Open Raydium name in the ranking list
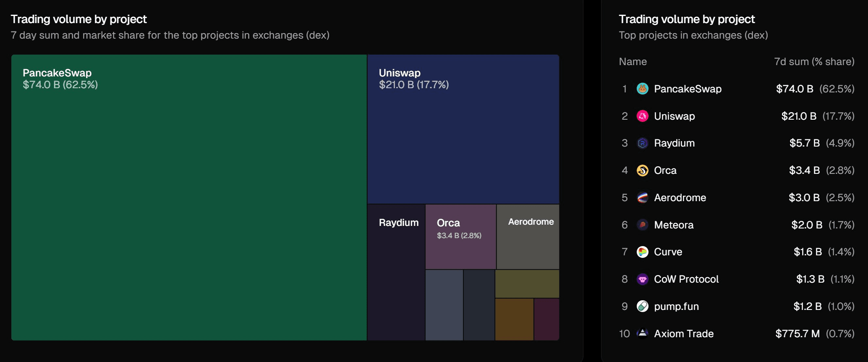This screenshot has width=868, height=362. [675, 143]
